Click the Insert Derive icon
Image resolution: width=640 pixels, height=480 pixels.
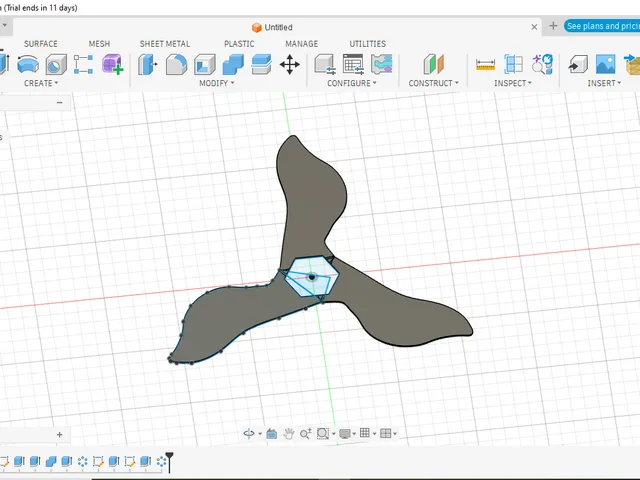[578, 64]
